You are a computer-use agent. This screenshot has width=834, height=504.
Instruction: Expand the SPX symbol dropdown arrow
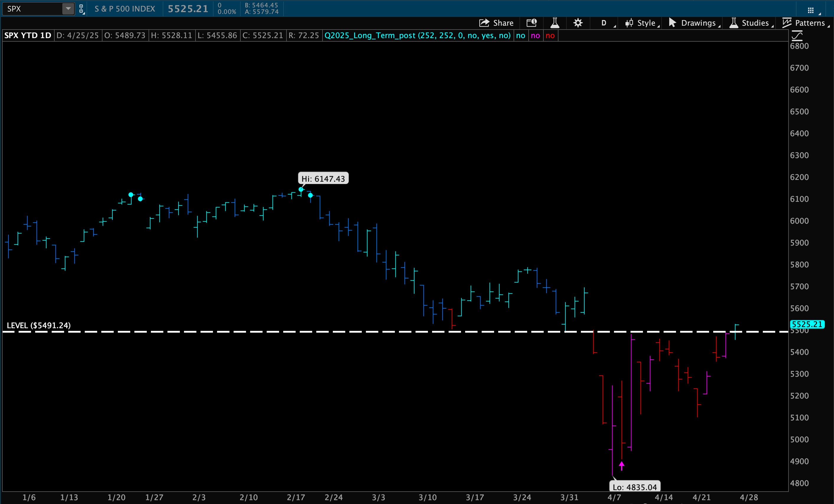[68, 9]
